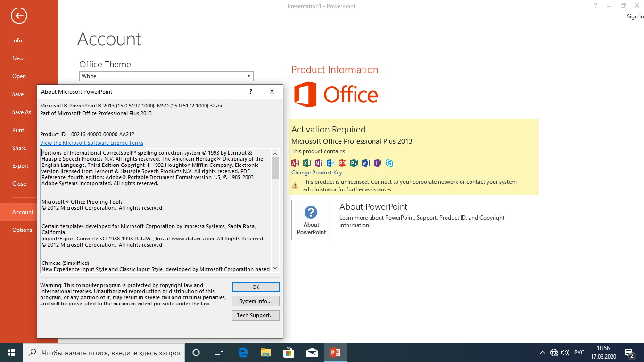Click the PowerPoint taskbar icon

click(335, 353)
